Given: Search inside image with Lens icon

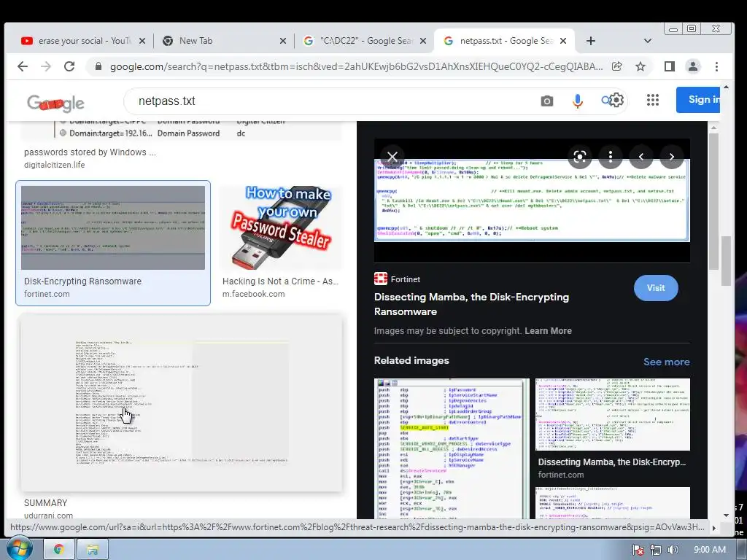Looking at the screenshot, I should (x=579, y=157).
